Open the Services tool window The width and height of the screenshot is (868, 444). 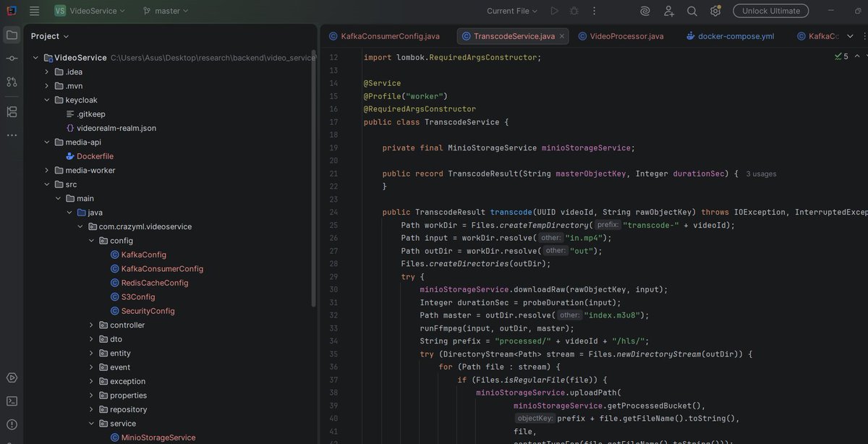[12, 377]
